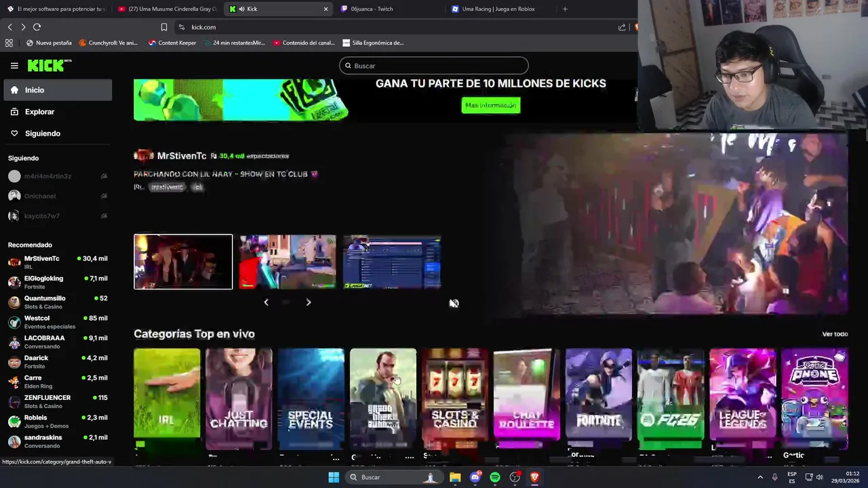Bookmark this page via bookmark icon
Image resolution: width=868 pixels, height=488 pixels.
pyautogui.click(x=163, y=27)
